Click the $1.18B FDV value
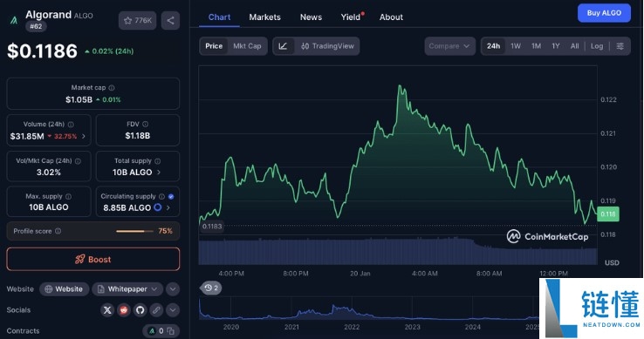Screen dimensions: 644x339 [x=138, y=136]
